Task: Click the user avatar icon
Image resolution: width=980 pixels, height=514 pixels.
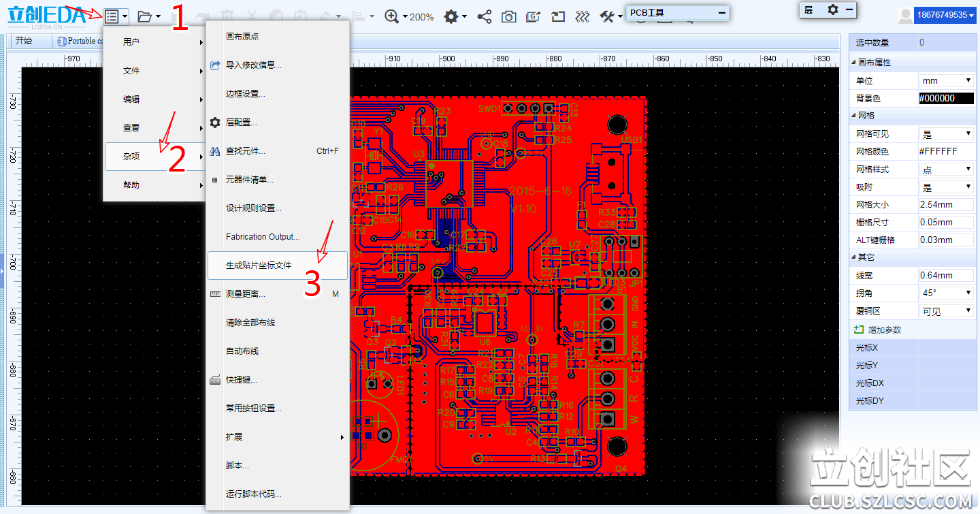Action: tap(905, 16)
